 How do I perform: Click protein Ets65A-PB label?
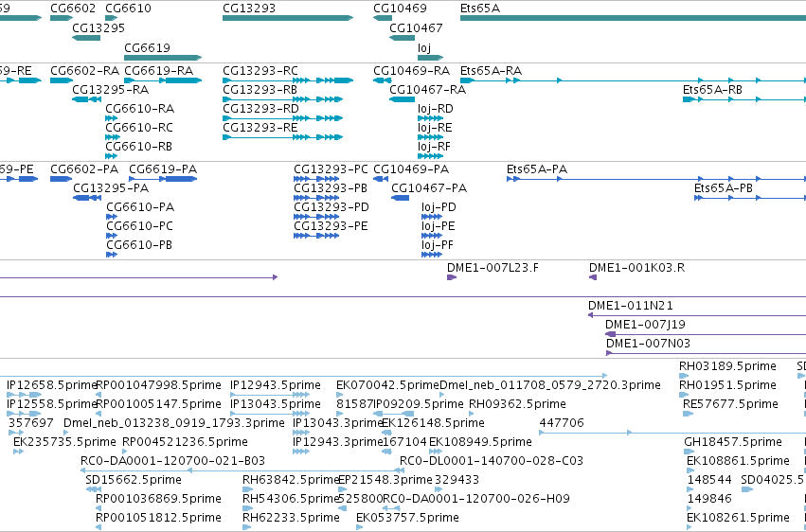tap(724, 188)
